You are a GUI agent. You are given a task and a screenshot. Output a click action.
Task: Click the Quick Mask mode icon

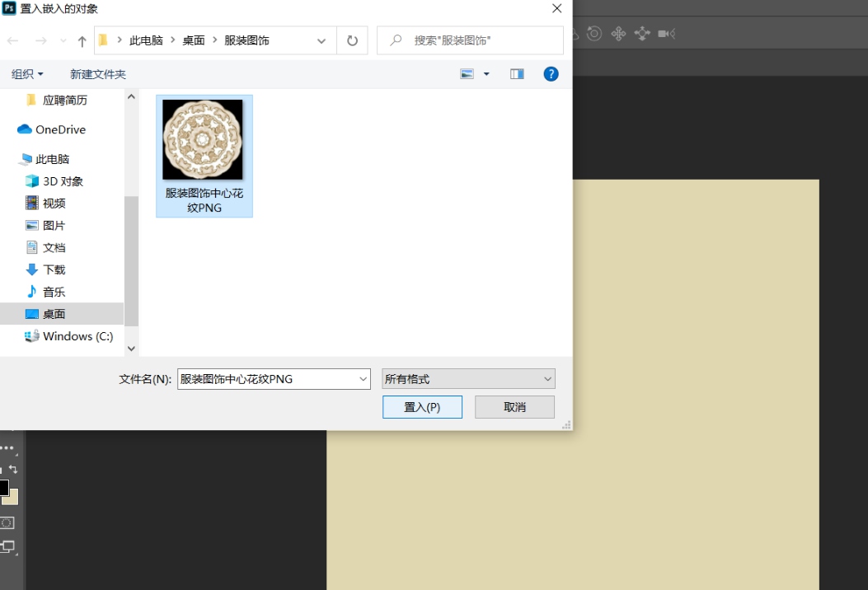coord(7,522)
